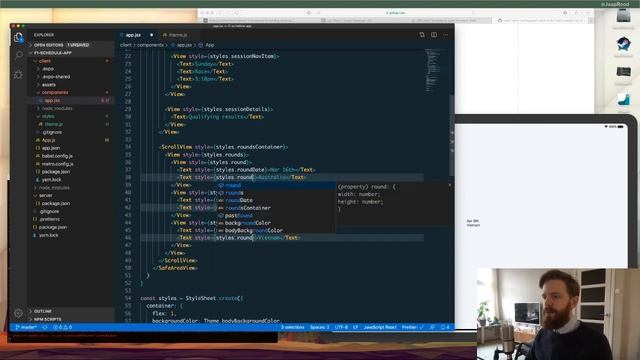Click 'Spaces: 2' indentation in status bar
Screen dimensions: 640x360
[320, 327]
